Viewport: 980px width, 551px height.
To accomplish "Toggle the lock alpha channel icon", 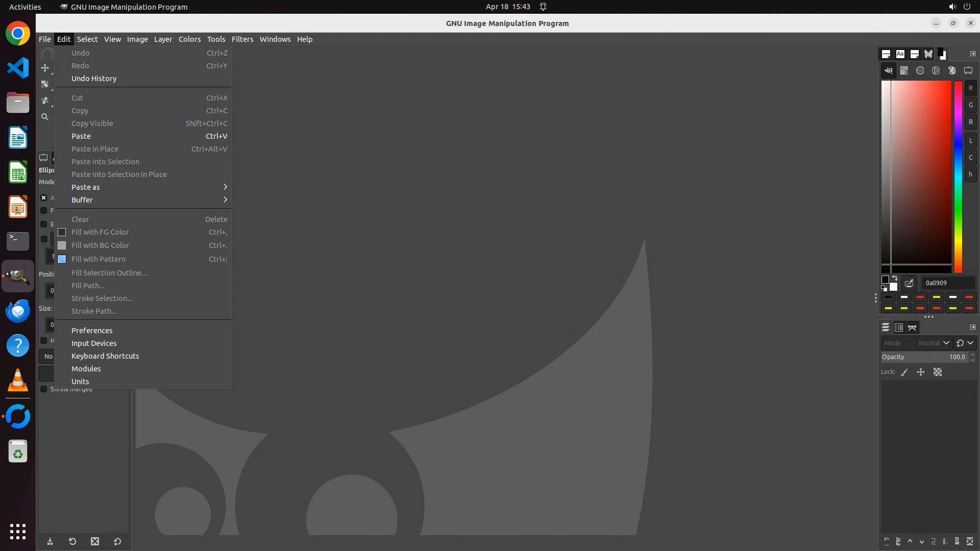I will click(x=938, y=372).
